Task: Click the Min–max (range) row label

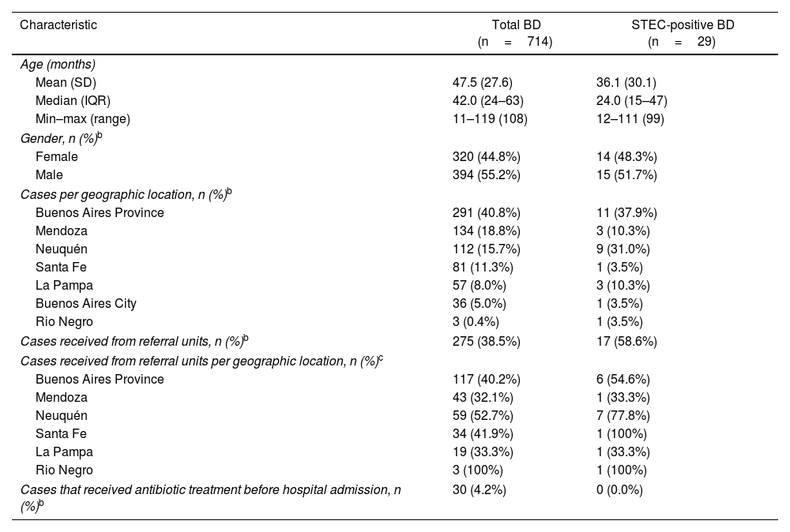Action: point(82,119)
